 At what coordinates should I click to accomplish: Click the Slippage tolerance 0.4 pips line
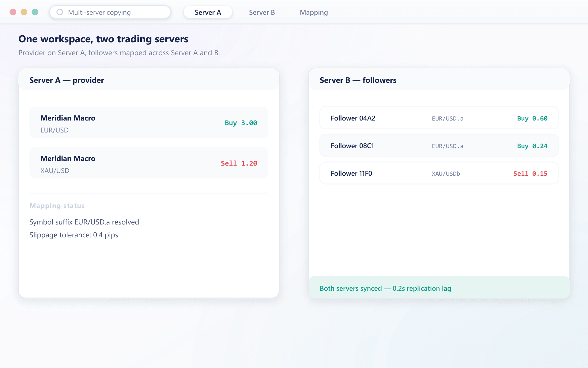74,235
